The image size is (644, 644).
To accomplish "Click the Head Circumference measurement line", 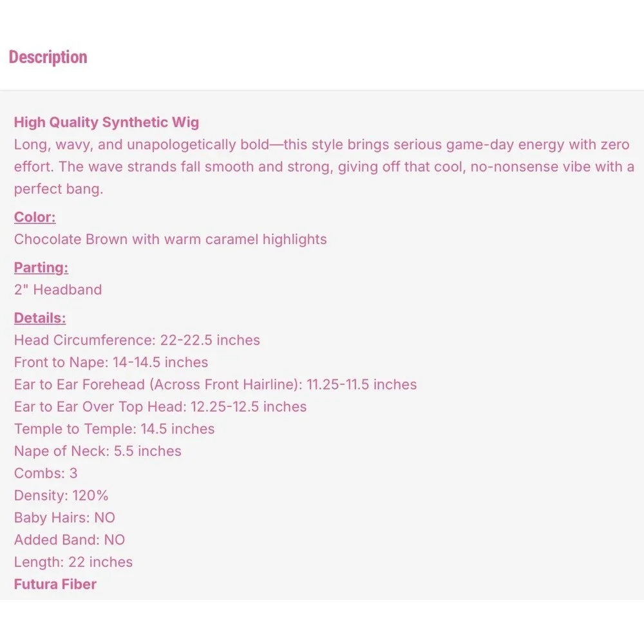I will tap(137, 340).
